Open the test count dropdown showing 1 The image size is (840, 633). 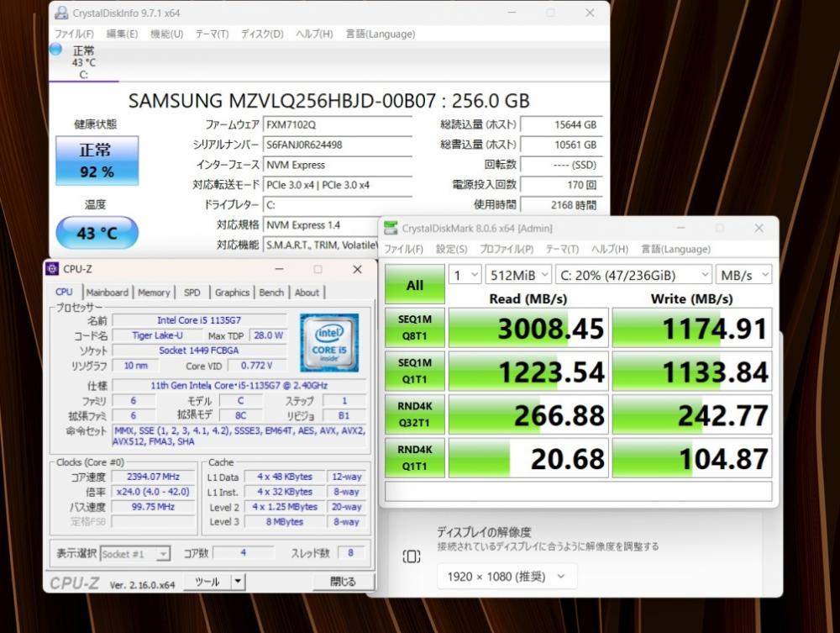[x=465, y=275]
